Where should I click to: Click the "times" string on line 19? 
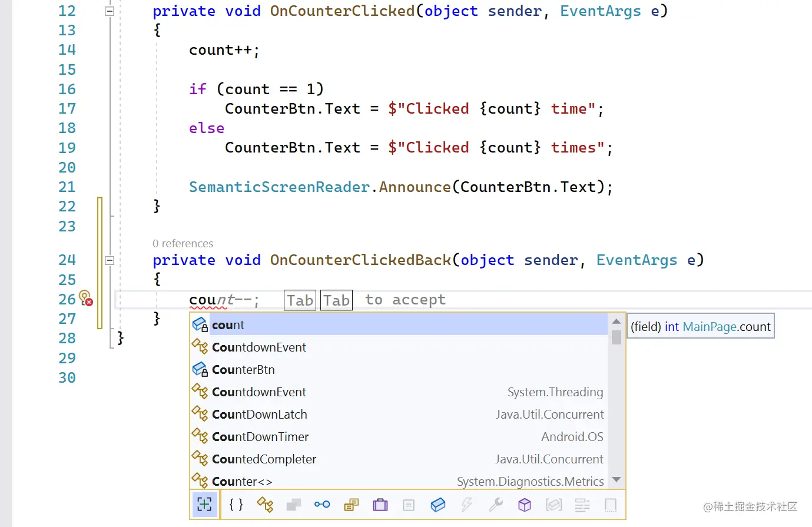coord(578,148)
